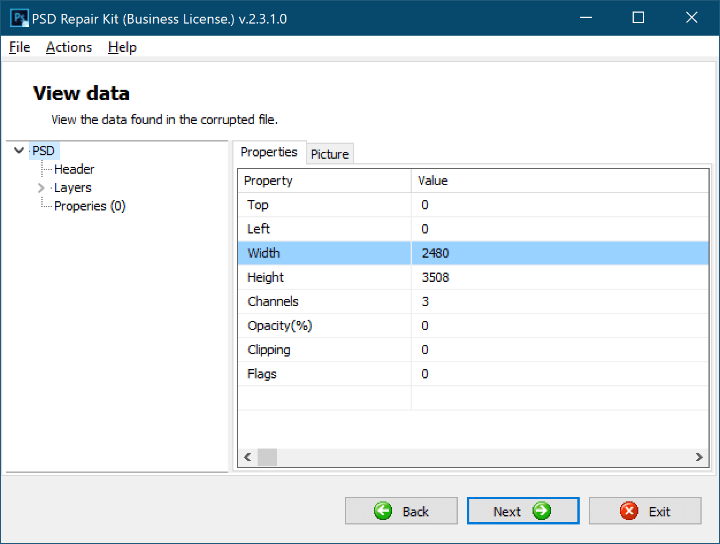Select the PSD root item
720x544 pixels.
pyautogui.click(x=44, y=151)
